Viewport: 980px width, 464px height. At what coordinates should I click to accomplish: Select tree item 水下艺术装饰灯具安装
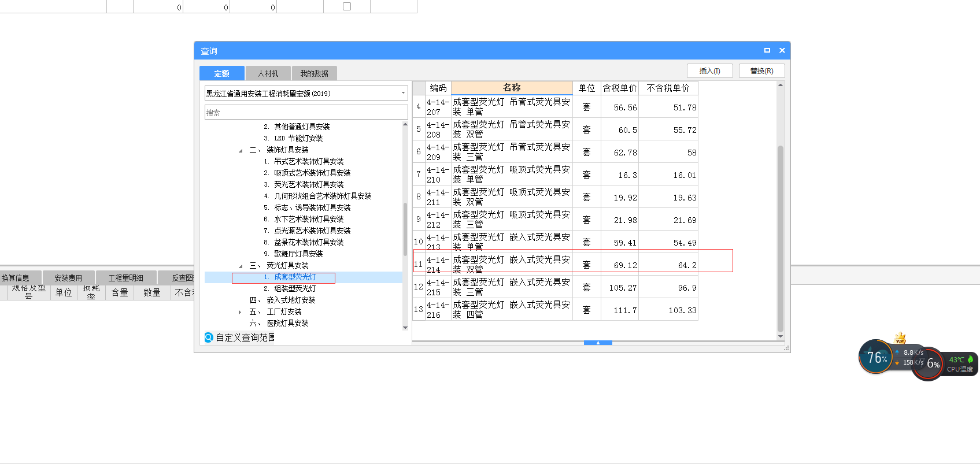tap(309, 219)
